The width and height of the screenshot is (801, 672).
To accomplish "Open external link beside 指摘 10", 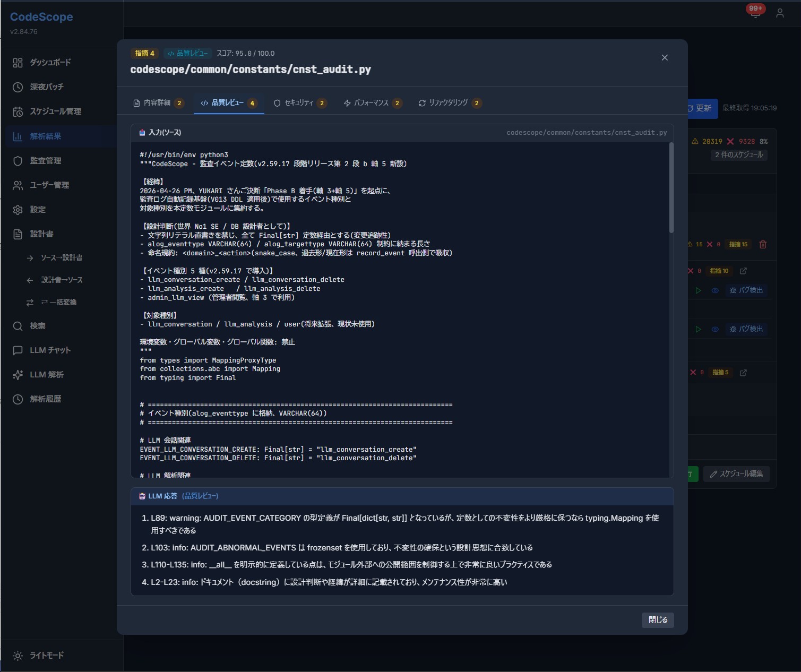I will pyautogui.click(x=743, y=271).
